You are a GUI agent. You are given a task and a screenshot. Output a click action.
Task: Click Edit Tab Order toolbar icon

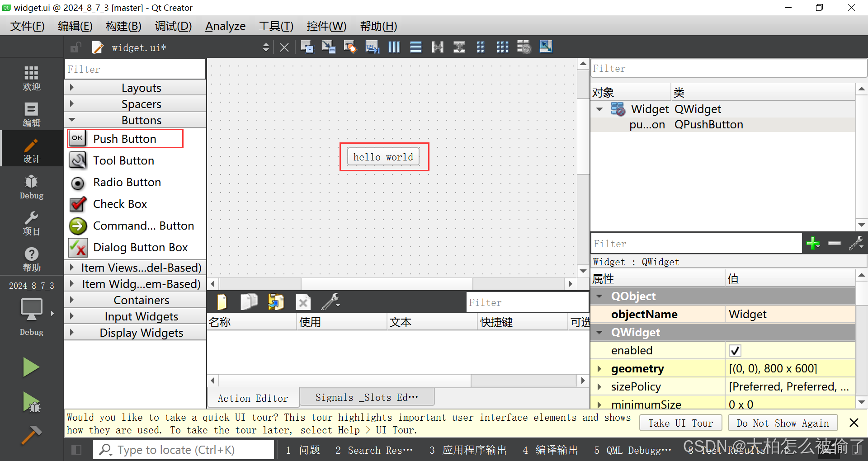pyautogui.click(x=372, y=47)
